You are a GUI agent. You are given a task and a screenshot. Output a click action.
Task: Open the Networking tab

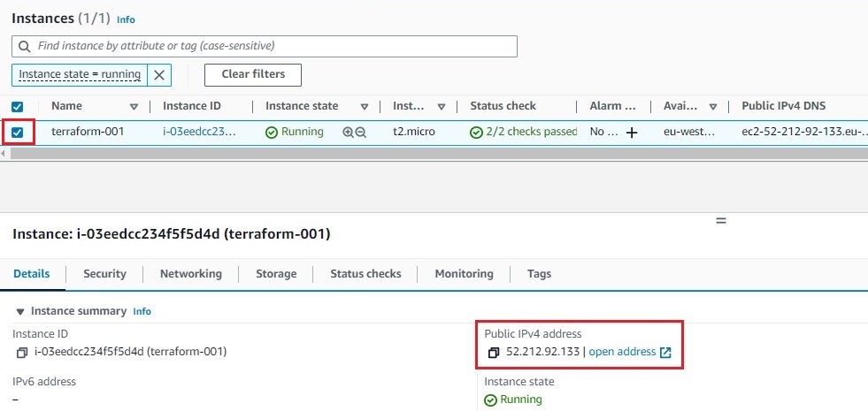(191, 274)
